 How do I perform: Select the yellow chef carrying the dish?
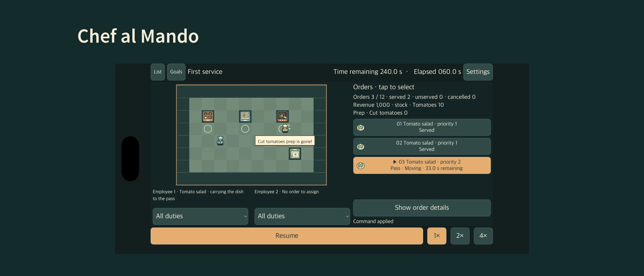click(285, 128)
